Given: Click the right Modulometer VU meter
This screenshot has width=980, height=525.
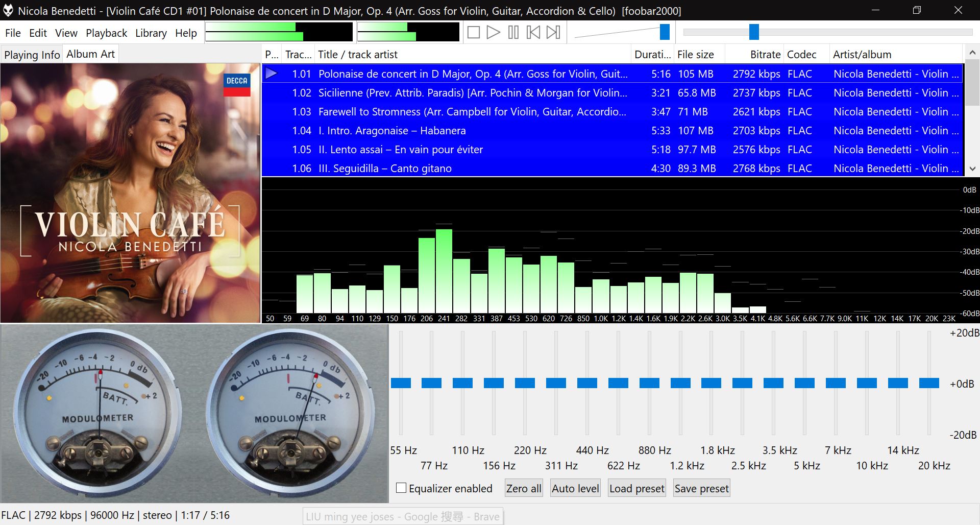Looking at the screenshot, I should pyautogui.click(x=290, y=413).
